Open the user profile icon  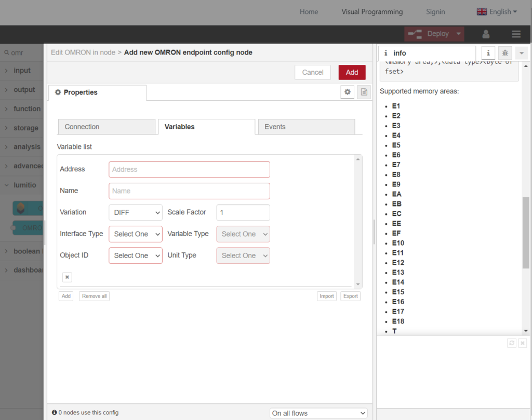click(486, 34)
